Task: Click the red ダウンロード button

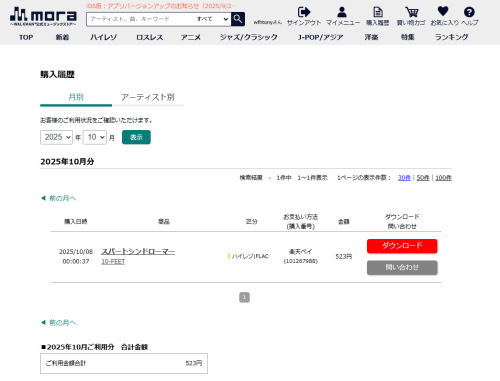Action: point(402,246)
